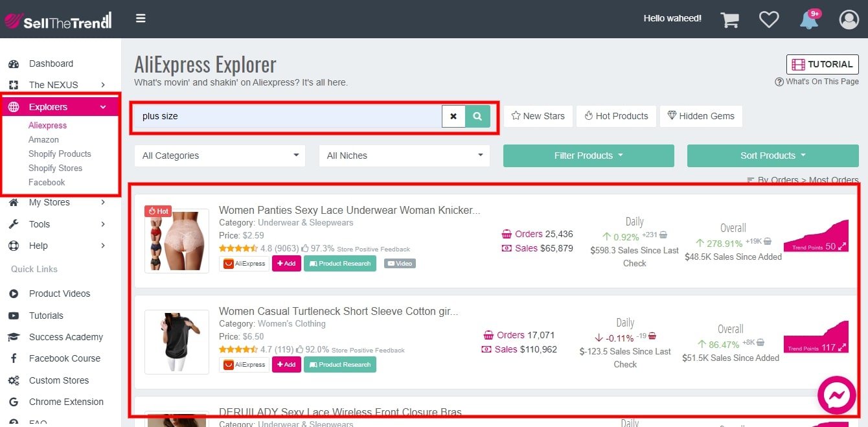Viewport: 868px width, 427px height.
Task: Open the user profile avatar
Action: (849, 19)
